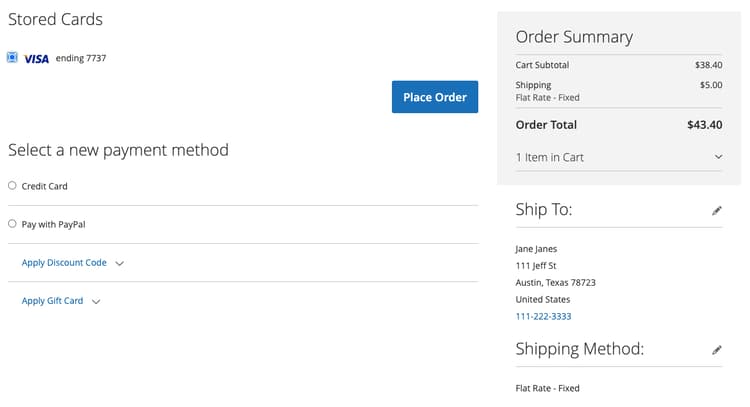Open the Apply Discount Code link
Image resolution: width=750 pixels, height=407 pixels.
pyautogui.click(x=64, y=263)
